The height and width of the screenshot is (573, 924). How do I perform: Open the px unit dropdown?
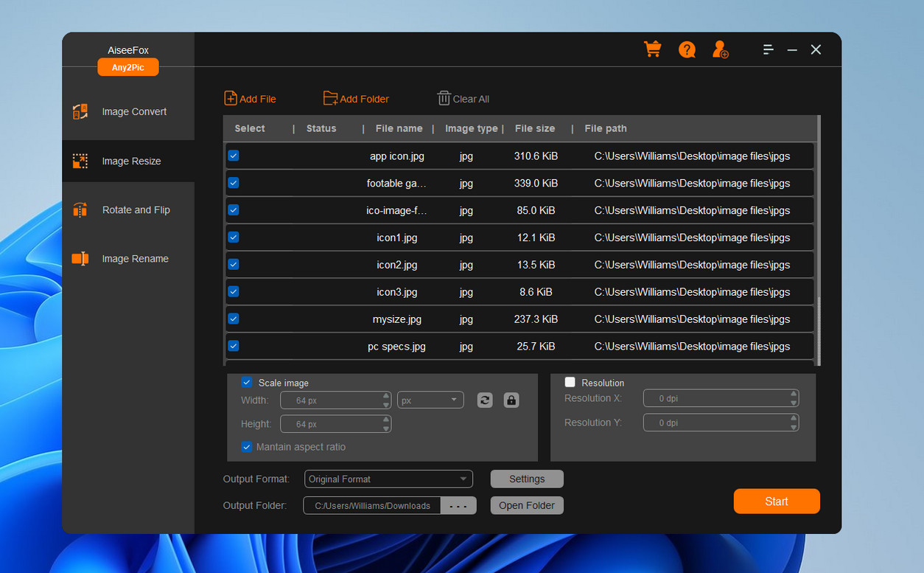coord(430,400)
